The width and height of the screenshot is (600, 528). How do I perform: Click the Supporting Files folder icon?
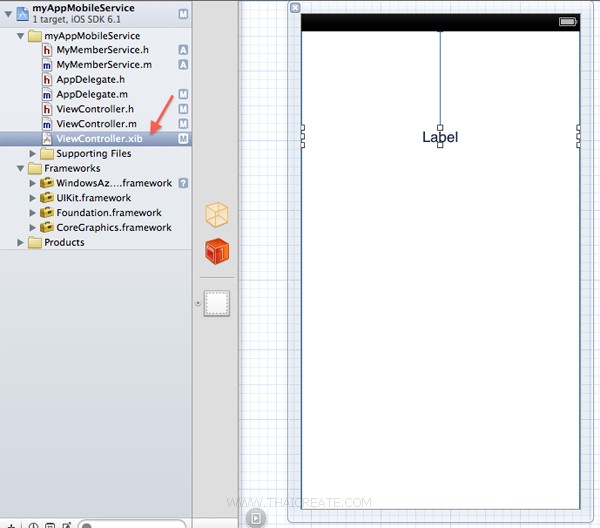pyautogui.click(x=47, y=153)
